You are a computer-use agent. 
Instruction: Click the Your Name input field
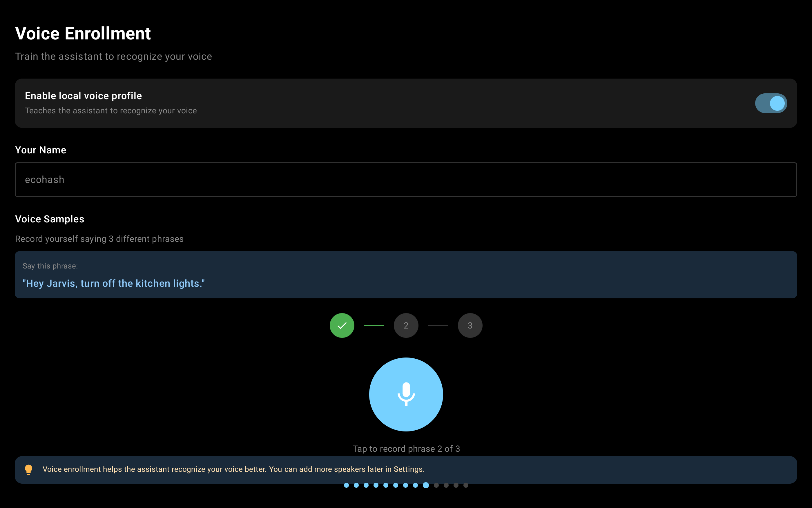(x=406, y=179)
